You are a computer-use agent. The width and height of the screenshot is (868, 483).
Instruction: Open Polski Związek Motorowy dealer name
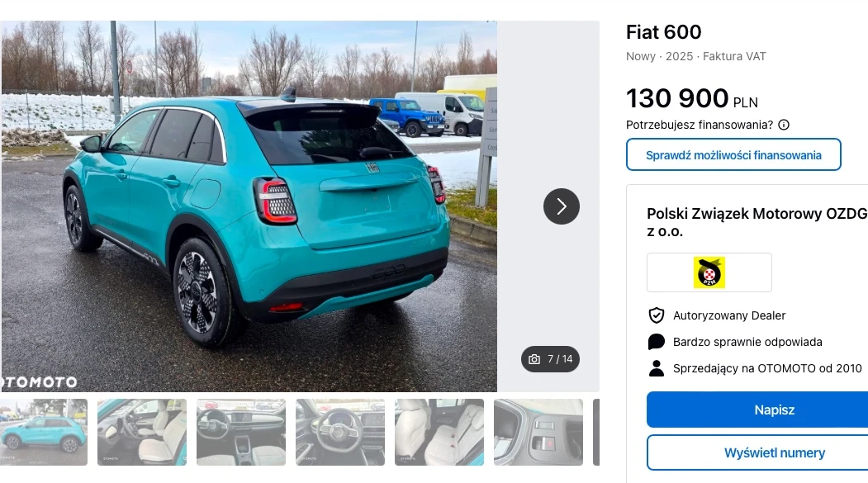coord(757,222)
